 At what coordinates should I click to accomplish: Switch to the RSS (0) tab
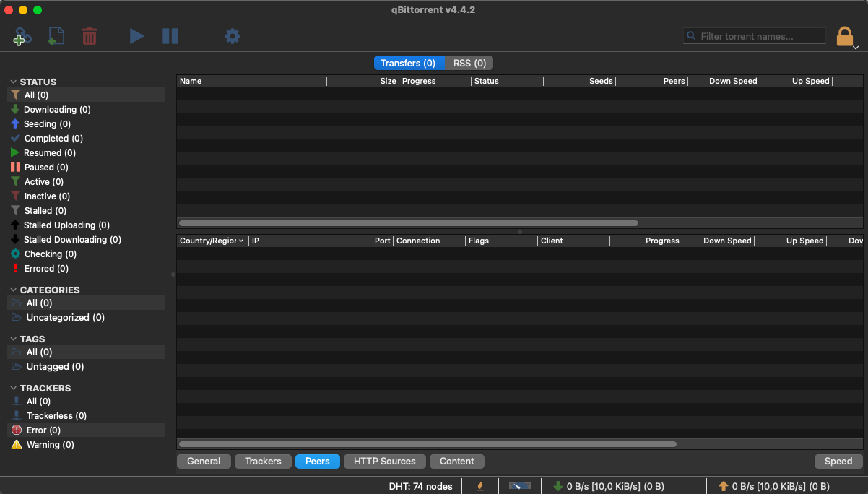pos(469,63)
